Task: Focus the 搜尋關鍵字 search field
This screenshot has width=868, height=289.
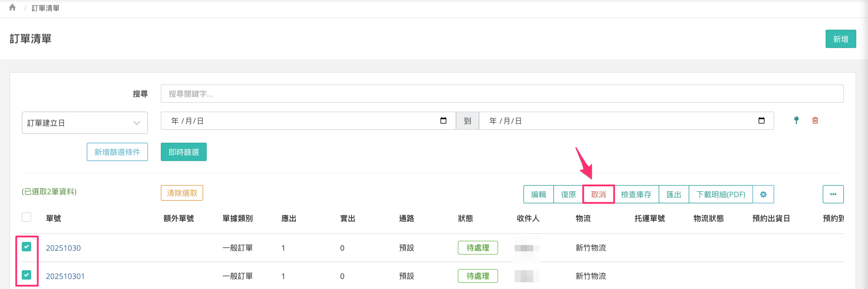Action: 502,94
